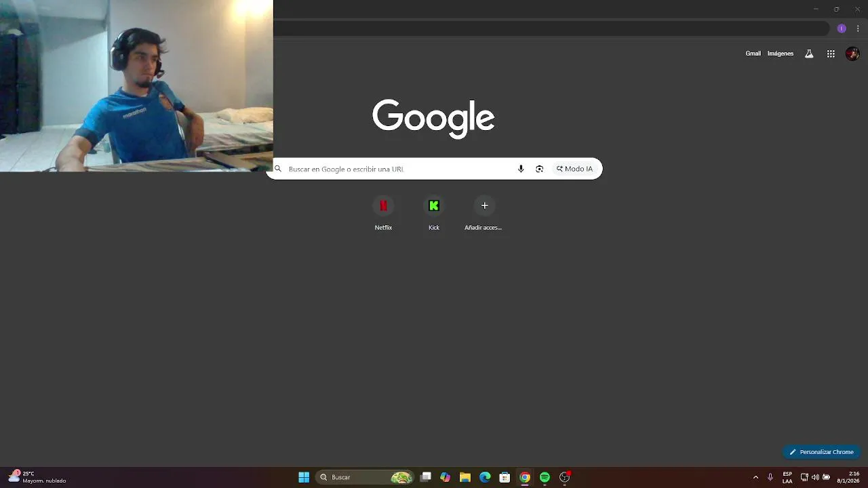Open the Modo IA search mode
Viewport: 868px width, 488px height.
pyautogui.click(x=574, y=169)
